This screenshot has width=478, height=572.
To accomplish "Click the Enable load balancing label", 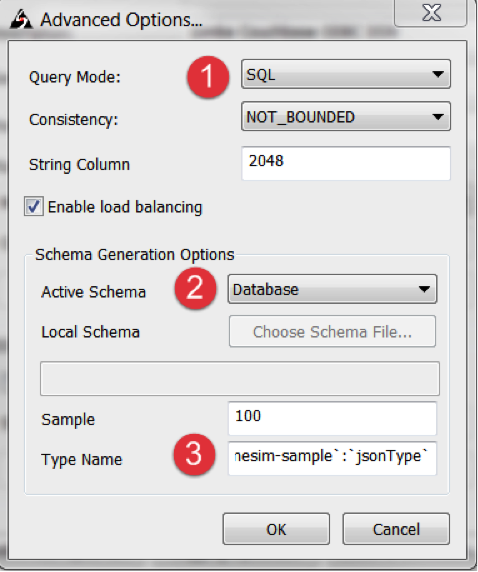I will click(125, 207).
